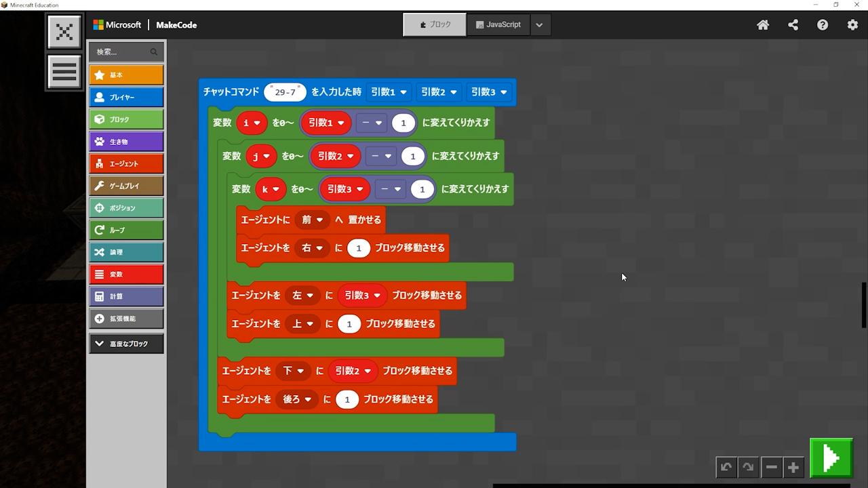Edit the chat command name field 29-7
Image resolution: width=868 pixels, height=488 pixels.
tap(285, 92)
